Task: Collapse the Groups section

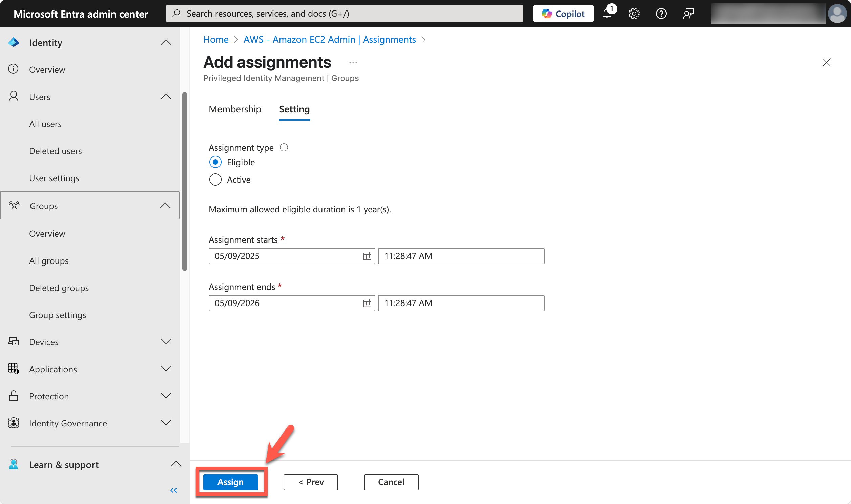Action: (x=165, y=205)
